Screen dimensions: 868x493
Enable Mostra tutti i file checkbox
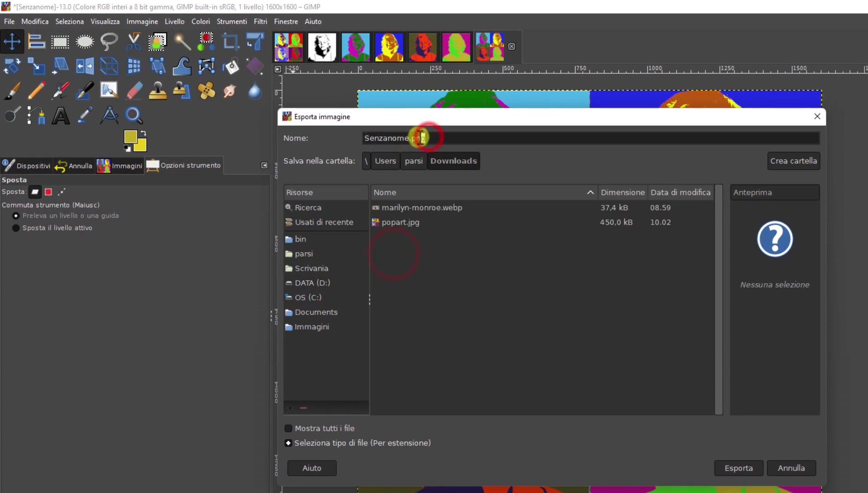pyautogui.click(x=288, y=428)
